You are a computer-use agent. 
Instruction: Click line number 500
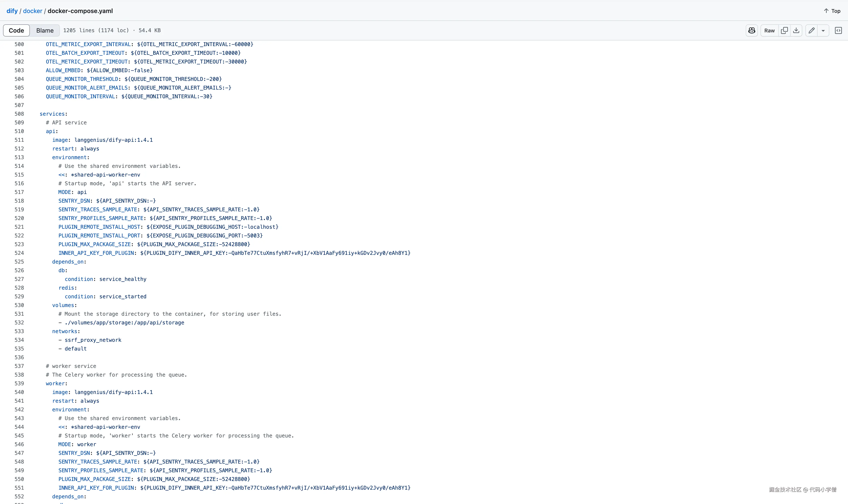pos(19,44)
